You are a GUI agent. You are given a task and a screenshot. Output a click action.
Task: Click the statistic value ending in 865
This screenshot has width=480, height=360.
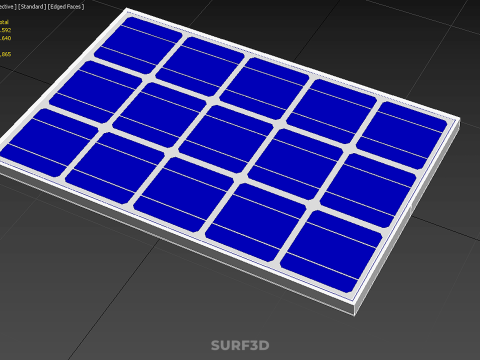pyautogui.click(x=5, y=54)
